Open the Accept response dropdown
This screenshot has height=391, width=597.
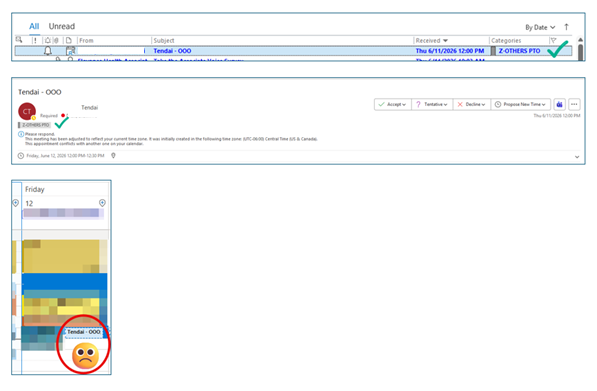(393, 104)
